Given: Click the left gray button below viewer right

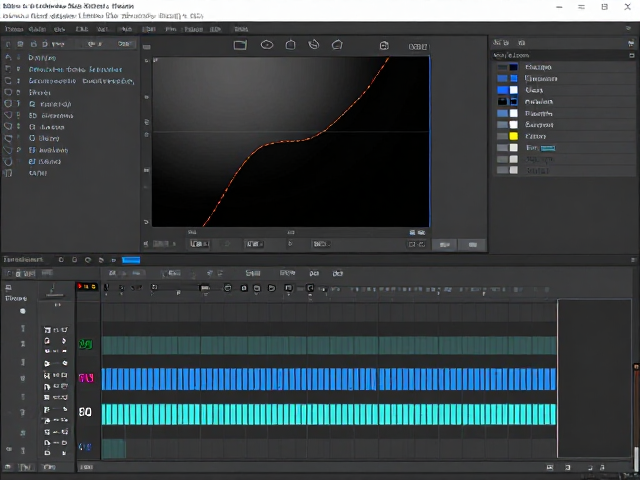Looking at the screenshot, I should click(444, 244).
